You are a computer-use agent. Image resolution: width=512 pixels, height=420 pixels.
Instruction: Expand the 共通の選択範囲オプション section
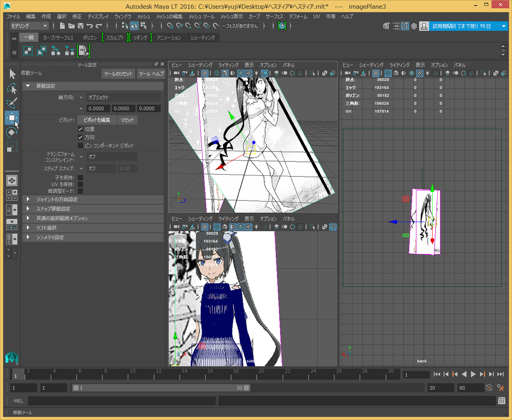coord(93,218)
